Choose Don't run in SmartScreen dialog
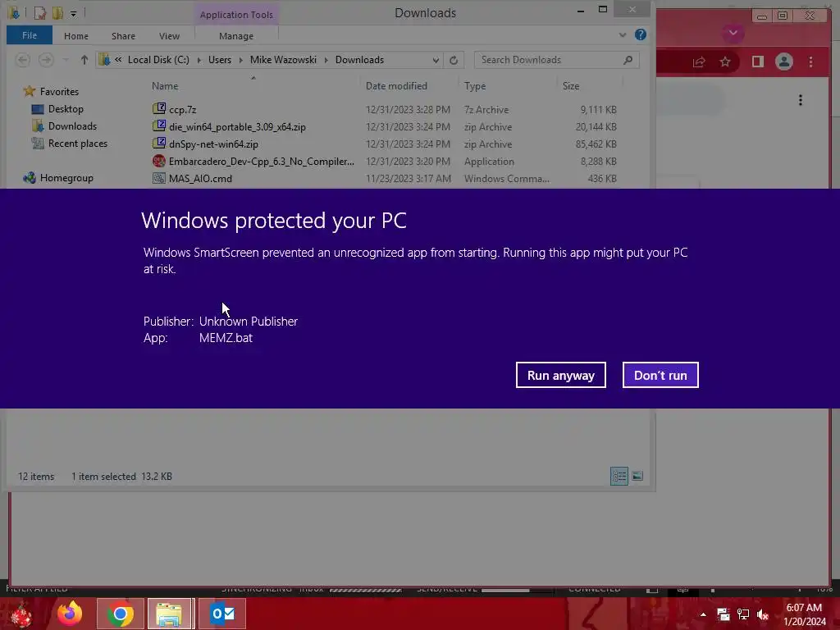This screenshot has width=840, height=630. pos(660,375)
